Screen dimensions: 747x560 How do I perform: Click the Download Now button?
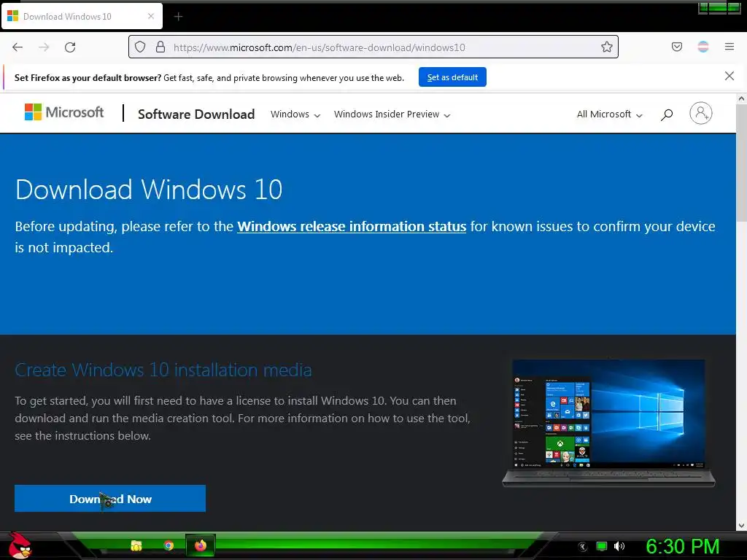coord(110,499)
